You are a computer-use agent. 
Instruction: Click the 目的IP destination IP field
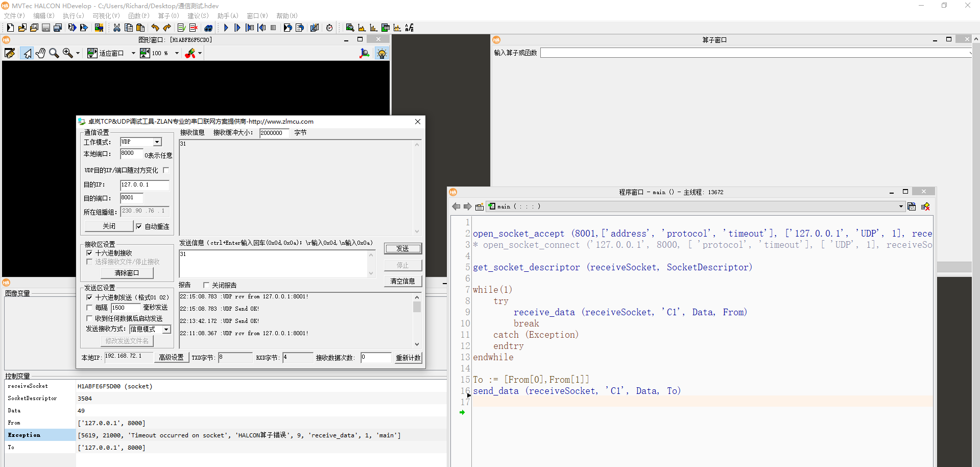point(145,185)
